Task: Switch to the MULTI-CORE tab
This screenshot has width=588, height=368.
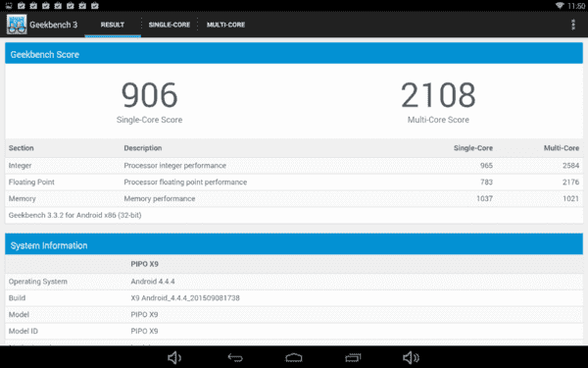Action: coord(225,25)
